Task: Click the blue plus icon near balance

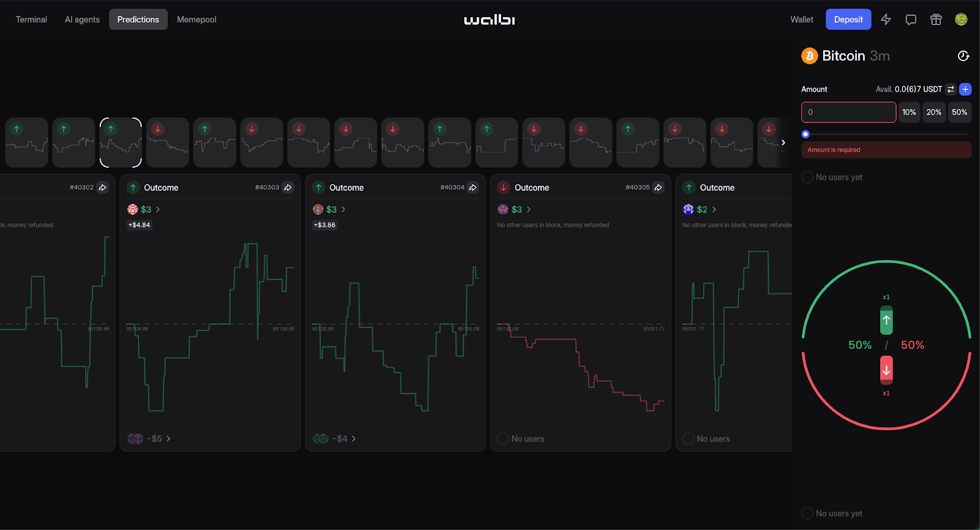Action: pyautogui.click(x=965, y=89)
